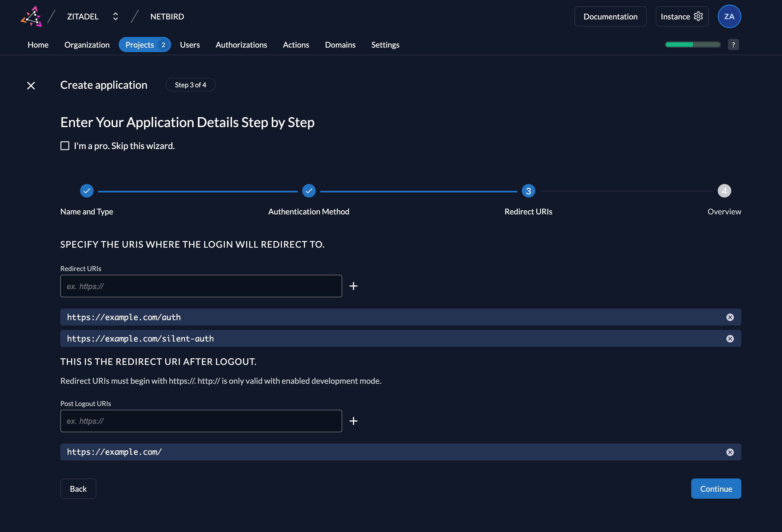
Task: Click the question mark help icon
Action: 734,44
